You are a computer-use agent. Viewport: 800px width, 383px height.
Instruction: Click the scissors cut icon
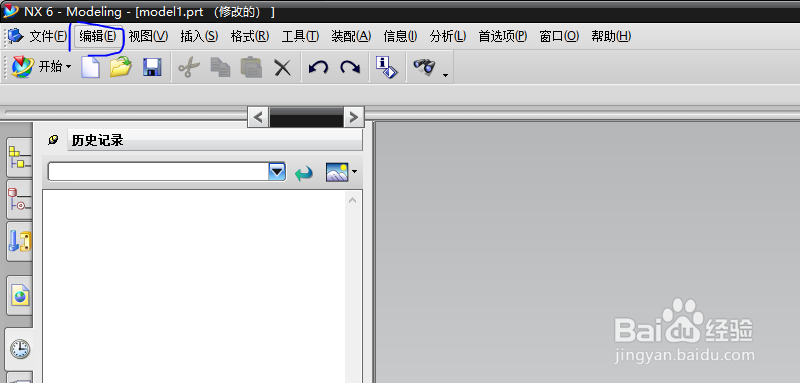click(x=189, y=67)
